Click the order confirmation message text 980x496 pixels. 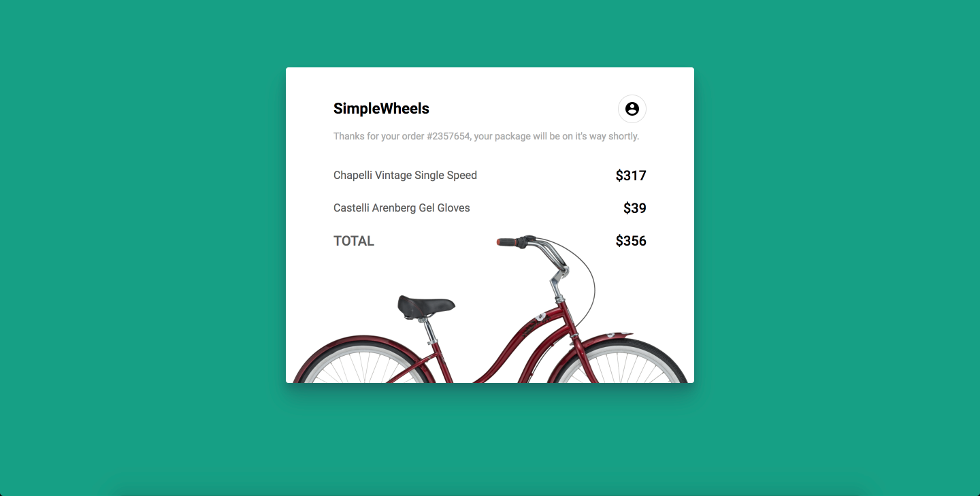486,136
